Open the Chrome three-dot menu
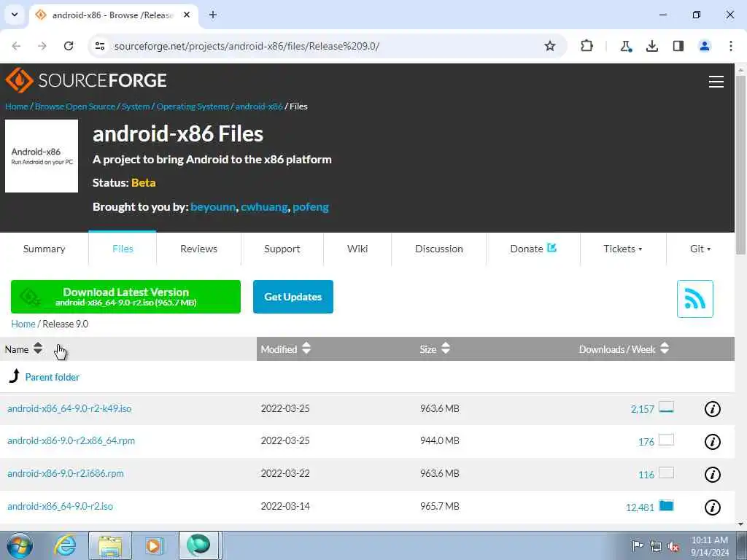The height and width of the screenshot is (560, 747). [731, 46]
